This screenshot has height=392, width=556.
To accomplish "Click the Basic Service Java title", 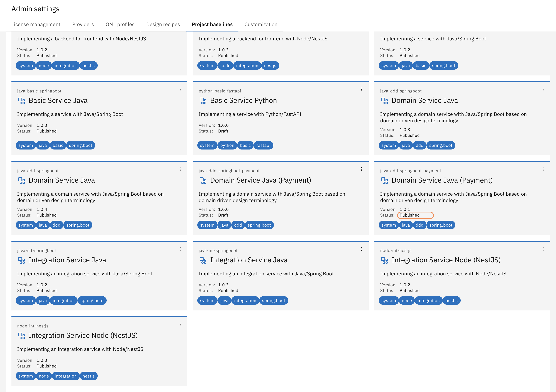I will point(58,101).
